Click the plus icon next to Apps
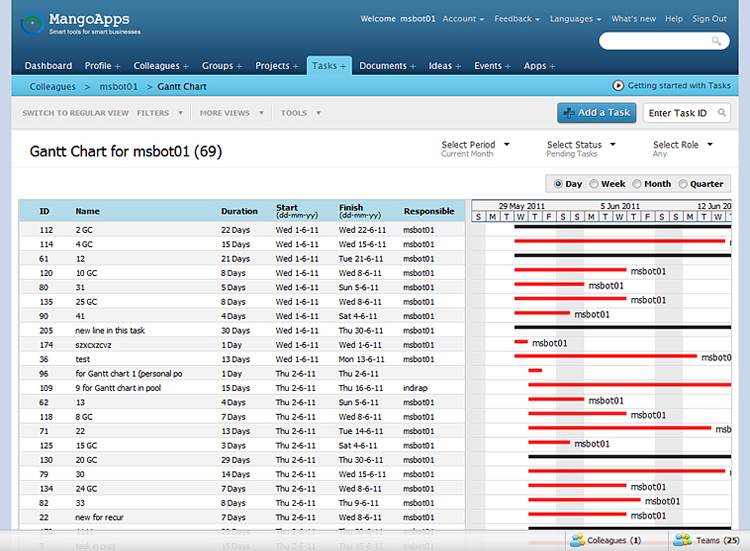Screen dimensions: 750x551 (x=552, y=66)
